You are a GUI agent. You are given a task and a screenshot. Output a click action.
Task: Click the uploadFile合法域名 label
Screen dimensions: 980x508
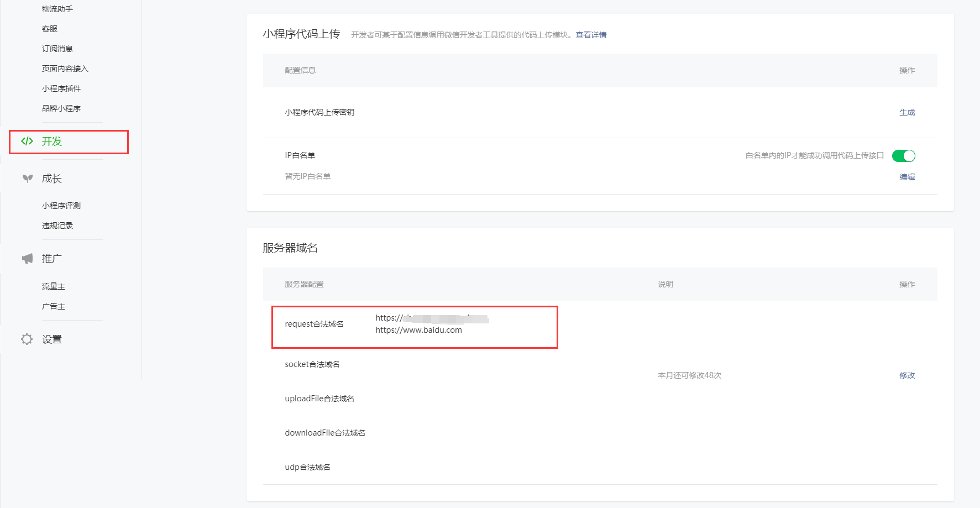click(x=319, y=399)
